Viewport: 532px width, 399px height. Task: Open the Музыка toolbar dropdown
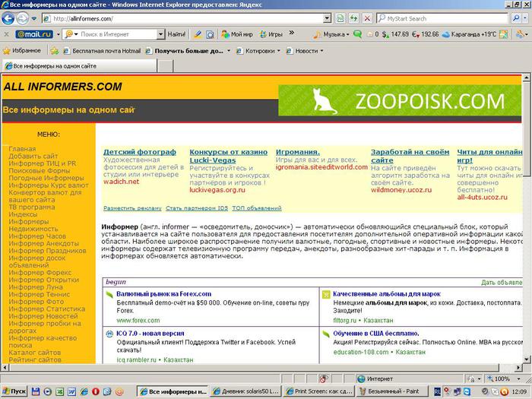click(331, 34)
